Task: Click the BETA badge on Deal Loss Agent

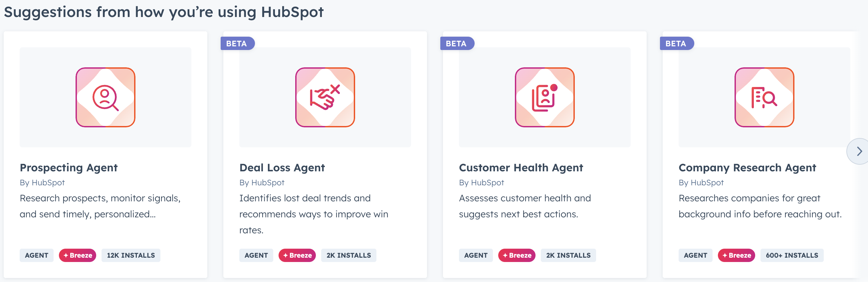Action: pyautogui.click(x=237, y=44)
